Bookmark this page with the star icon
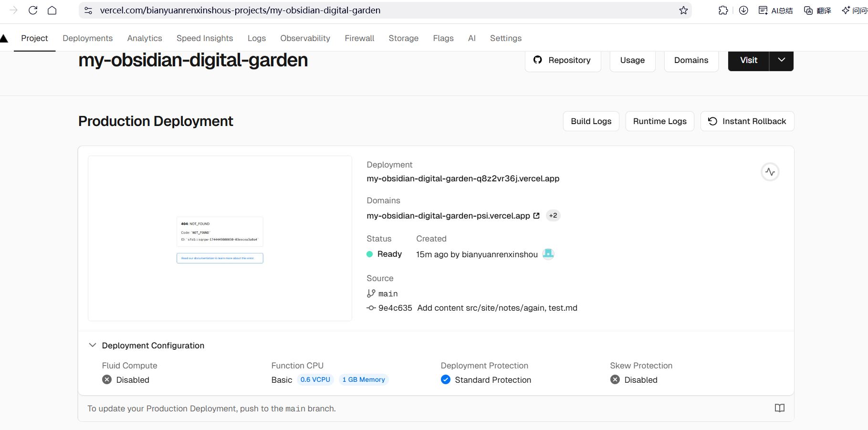Image resolution: width=868 pixels, height=430 pixels. coord(683,10)
